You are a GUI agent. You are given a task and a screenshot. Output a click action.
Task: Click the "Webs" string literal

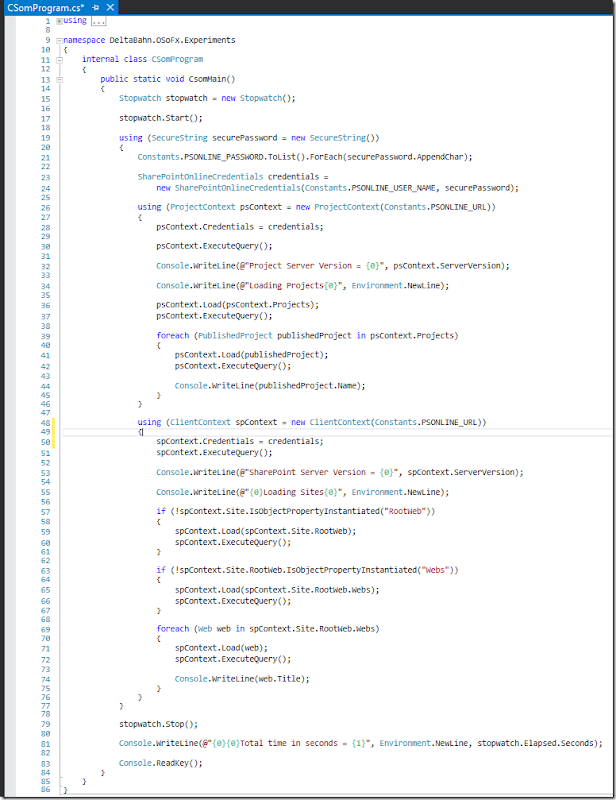tap(435, 570)
